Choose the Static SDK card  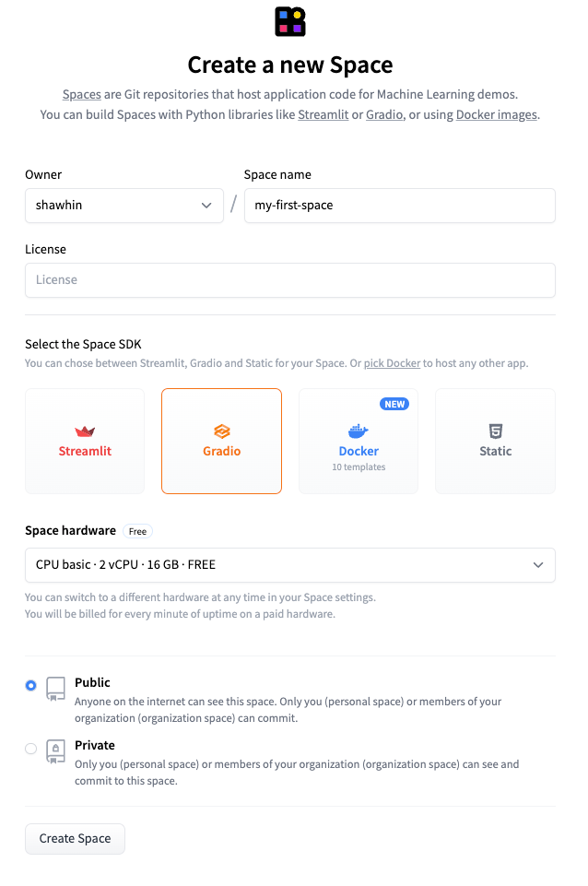tap(495, 441)
